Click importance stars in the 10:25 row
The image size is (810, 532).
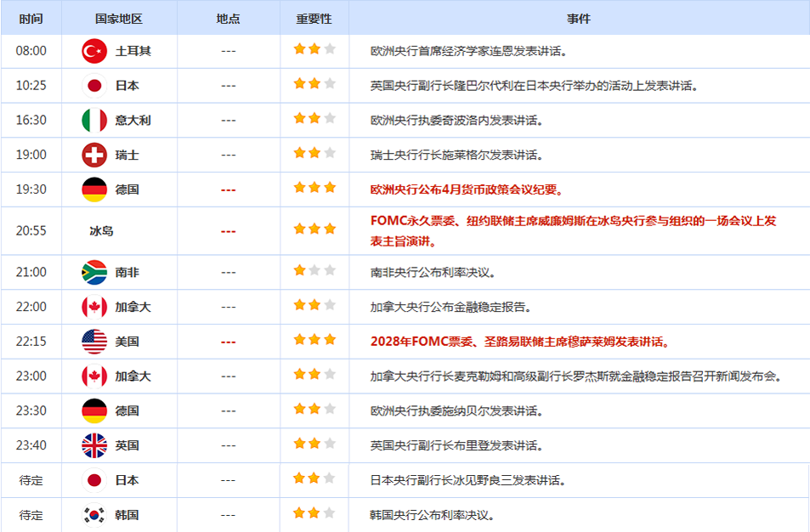(x=314, y=83)
